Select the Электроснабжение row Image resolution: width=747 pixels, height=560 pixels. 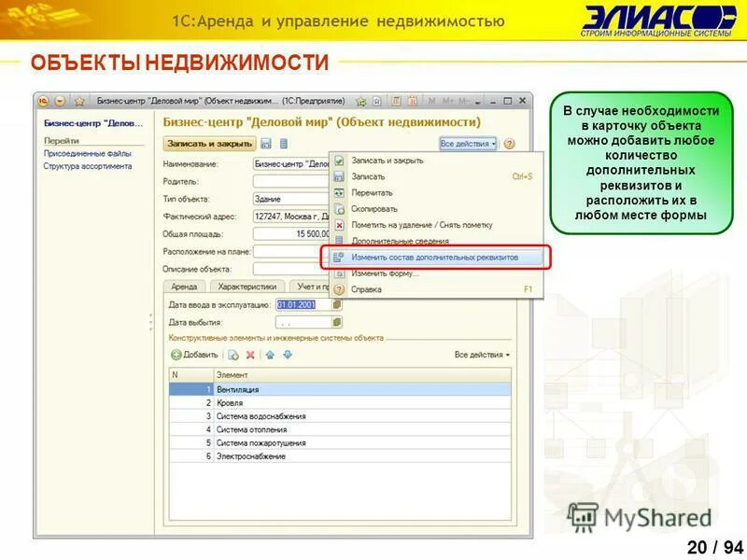pyautogui.click(x=340, y=456)
